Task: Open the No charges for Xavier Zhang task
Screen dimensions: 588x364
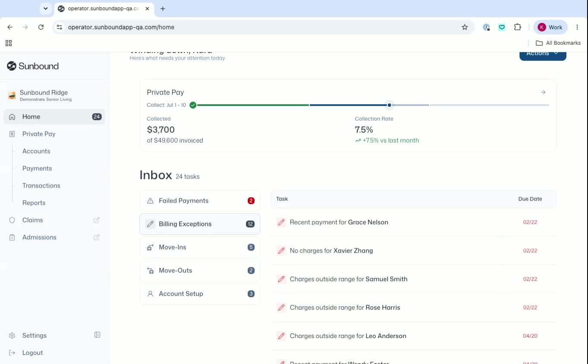Action: 414,251
